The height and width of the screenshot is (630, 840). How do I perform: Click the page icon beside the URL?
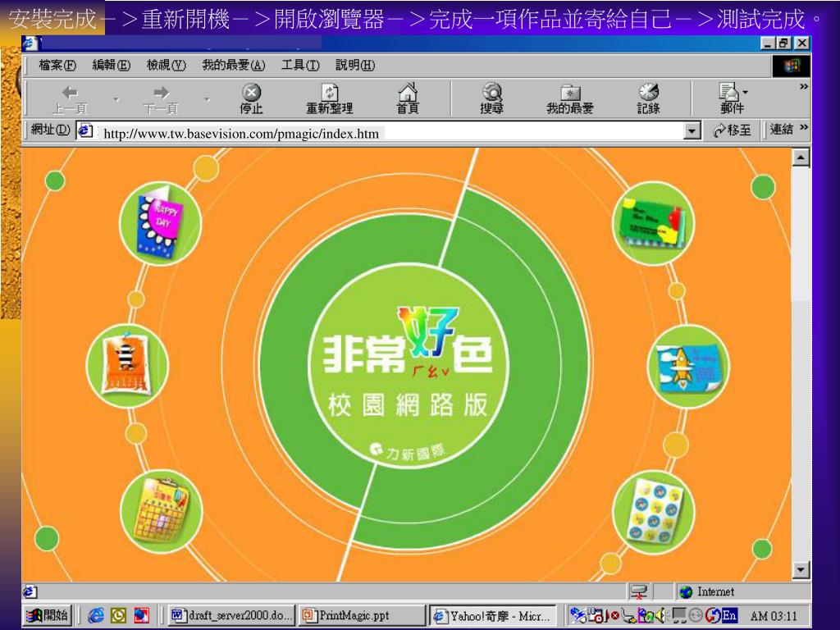pyautogui.click(x=85, y=130)
